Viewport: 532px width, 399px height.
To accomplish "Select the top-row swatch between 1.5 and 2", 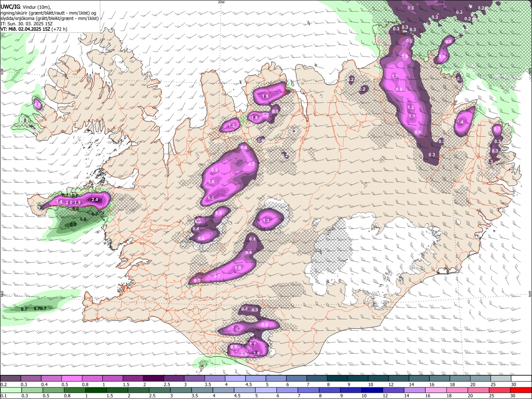I will coord(133,379).
